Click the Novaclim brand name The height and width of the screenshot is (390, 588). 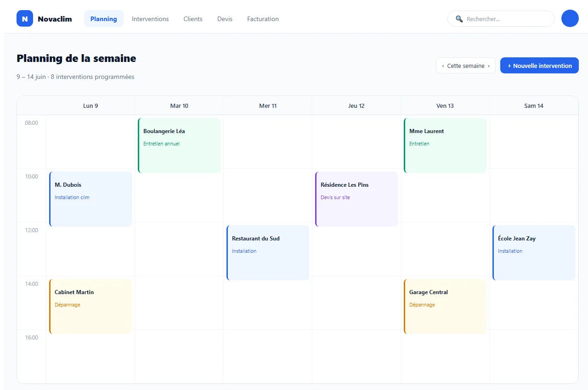pos(55,19)
